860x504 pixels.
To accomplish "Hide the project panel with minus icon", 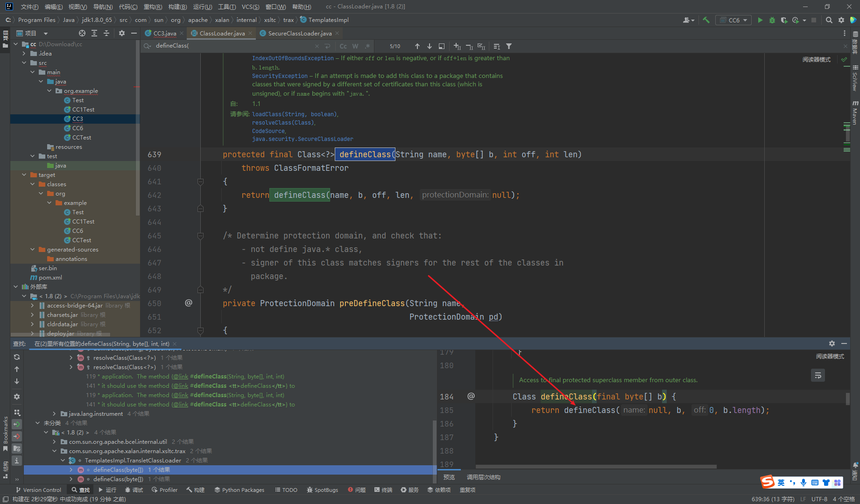I will point(134,33).
